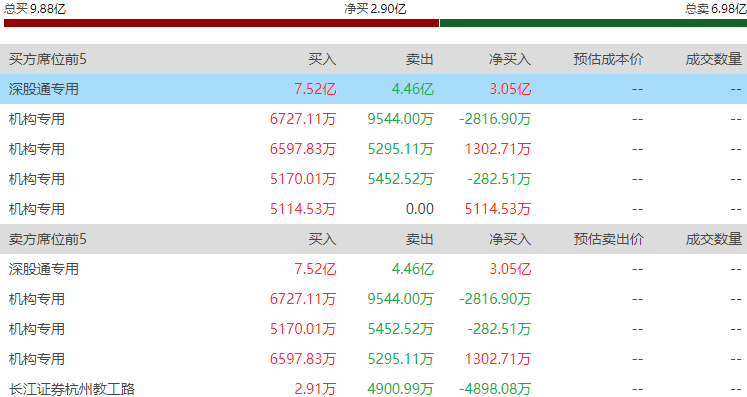Click -2816.90万 in the 买方席位前5 table

point(495,119)
